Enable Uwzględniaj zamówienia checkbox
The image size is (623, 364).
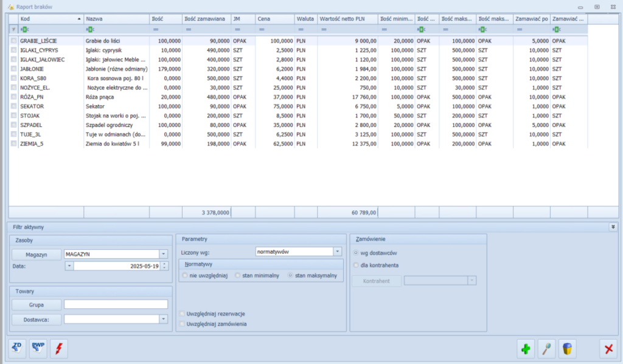tap(183, 324)
